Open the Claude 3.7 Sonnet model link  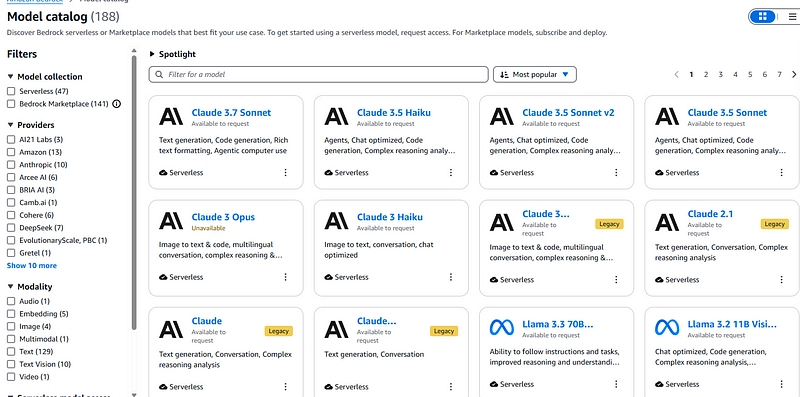click(231, 113)
